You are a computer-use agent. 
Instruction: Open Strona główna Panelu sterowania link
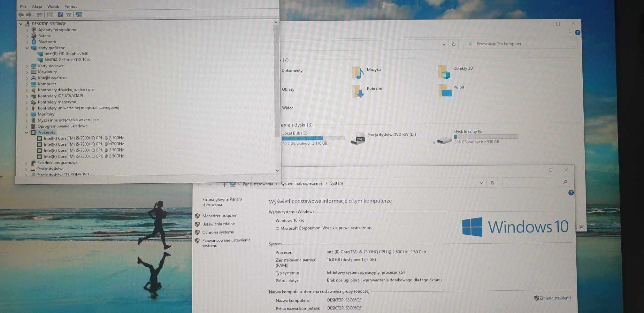(x=222, y=202)
